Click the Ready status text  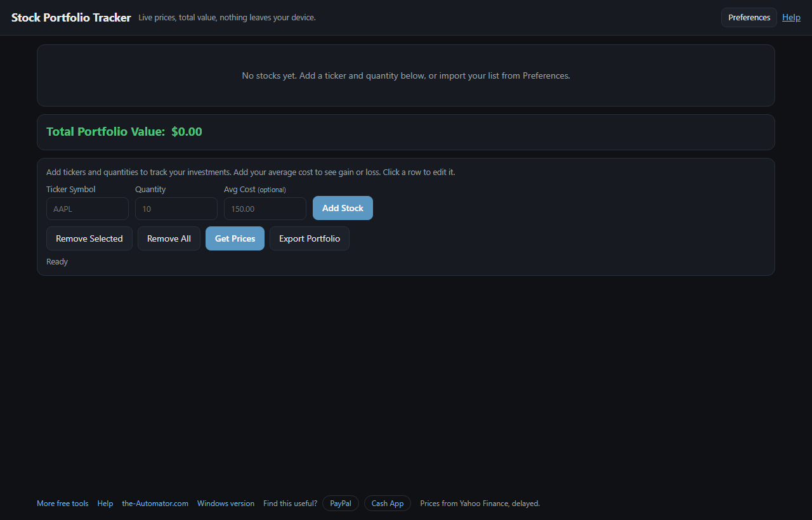click(57, 262)
